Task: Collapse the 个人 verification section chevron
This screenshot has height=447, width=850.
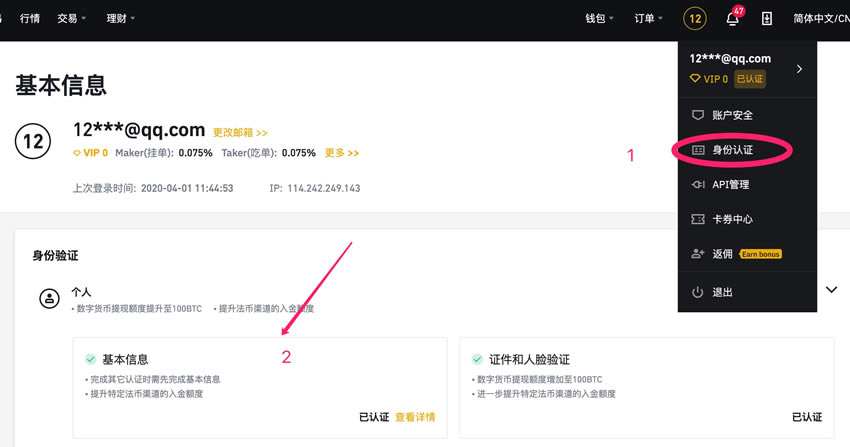Action: [x=831, y=290]
